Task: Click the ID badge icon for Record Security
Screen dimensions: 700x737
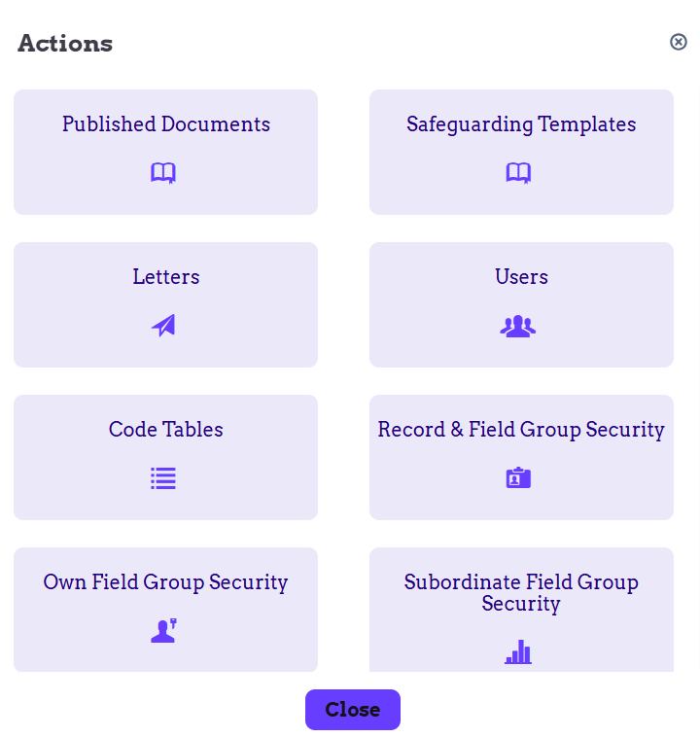Action: [518, 478]
